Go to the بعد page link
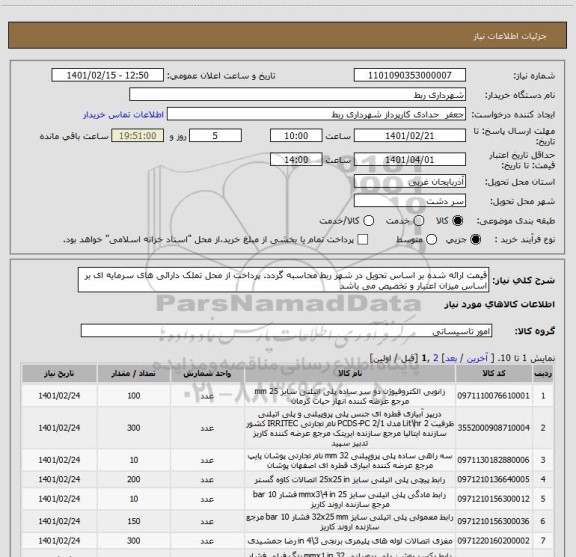Screen dimensions: 576x557 tap(451, 358)
